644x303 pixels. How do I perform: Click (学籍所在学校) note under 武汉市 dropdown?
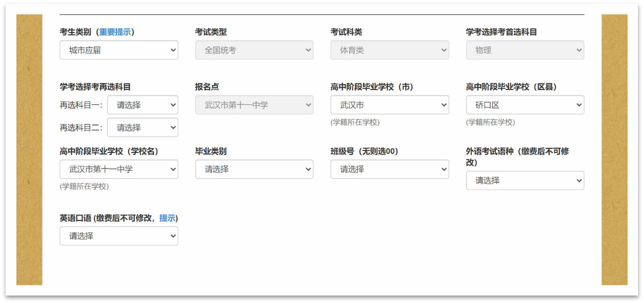coord(355,122)
